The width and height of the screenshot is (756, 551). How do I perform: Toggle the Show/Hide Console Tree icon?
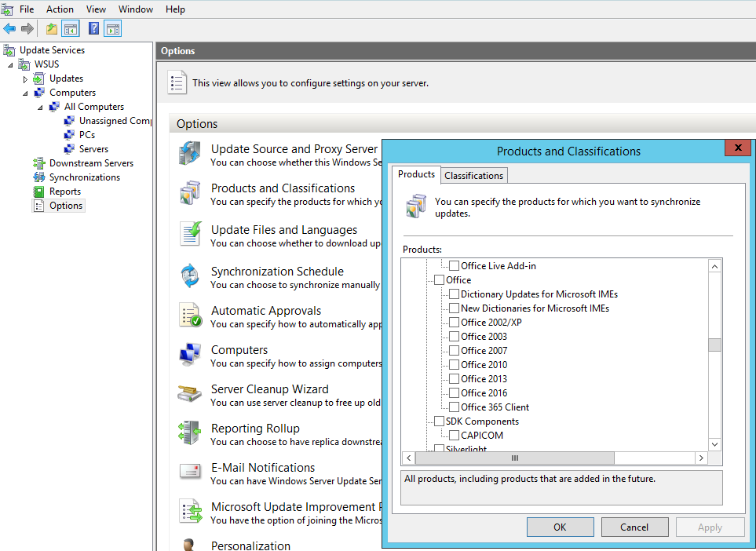[x=71, y=29]
